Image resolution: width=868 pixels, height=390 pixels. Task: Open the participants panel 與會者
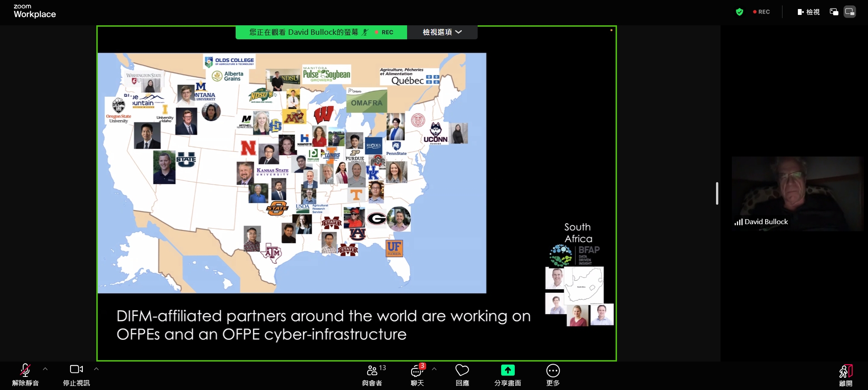coord(373,375)
